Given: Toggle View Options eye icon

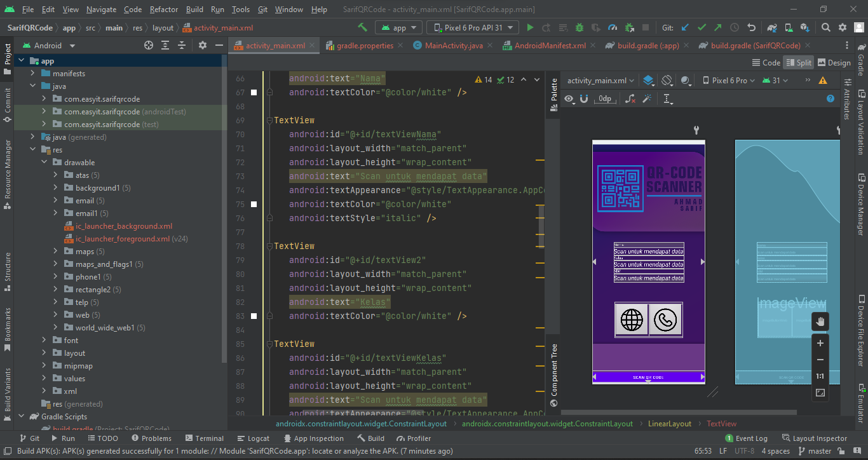Looking at the screenshot, I should tap(569, 99).
